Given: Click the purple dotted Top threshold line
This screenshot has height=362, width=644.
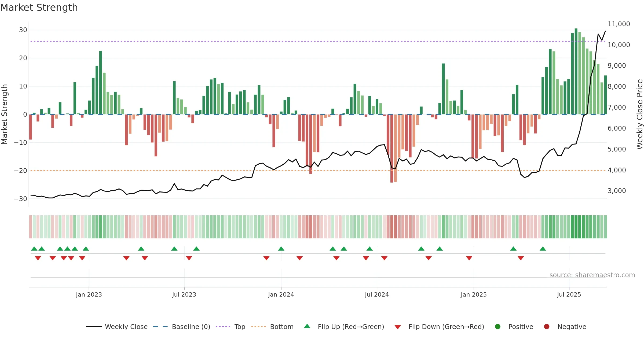Looking at the screenshot, I should [318, 41].
